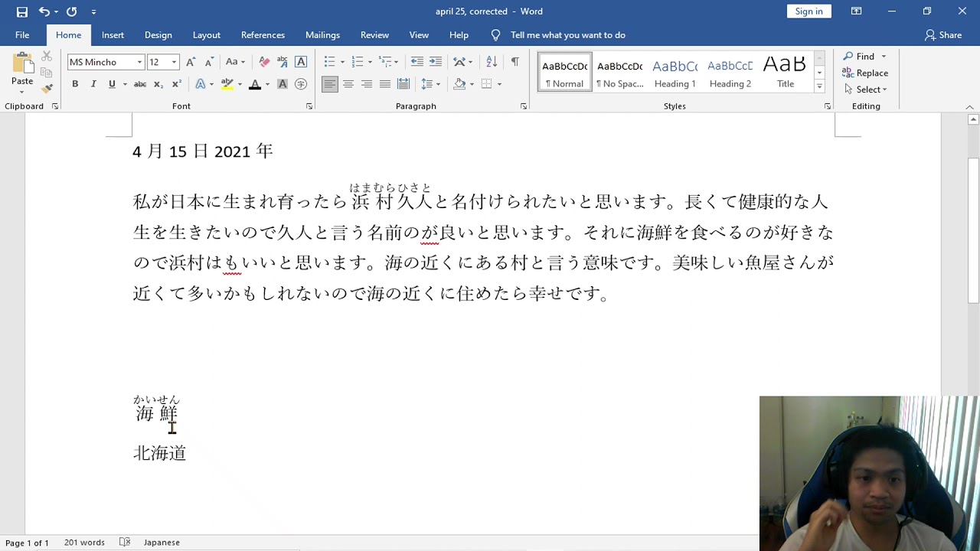Click in the Tell me search field
Viewport: 980px width, 551px height.
click(568, 35)
